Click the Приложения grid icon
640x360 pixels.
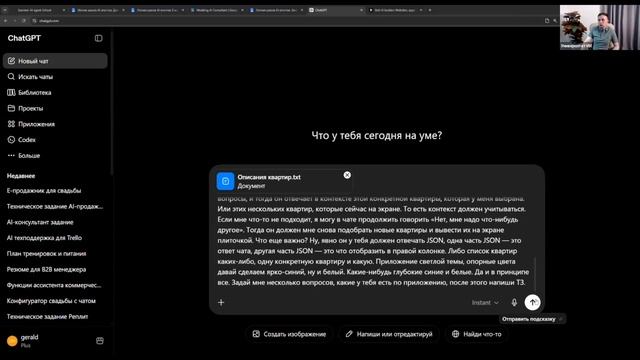pyautogui.click(x=11, y=124)
